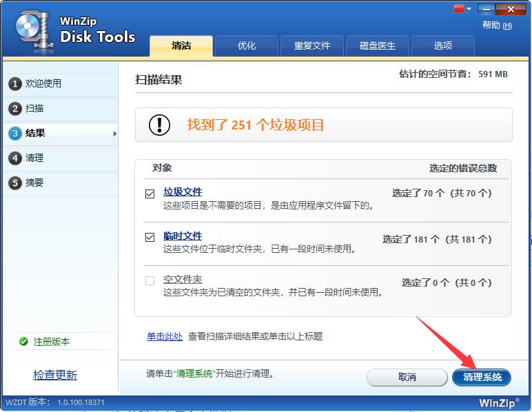The height and width of the screenshot is (412, 532).
Task: Go to step 1 欢迎使用
Action: coord(61,83)
